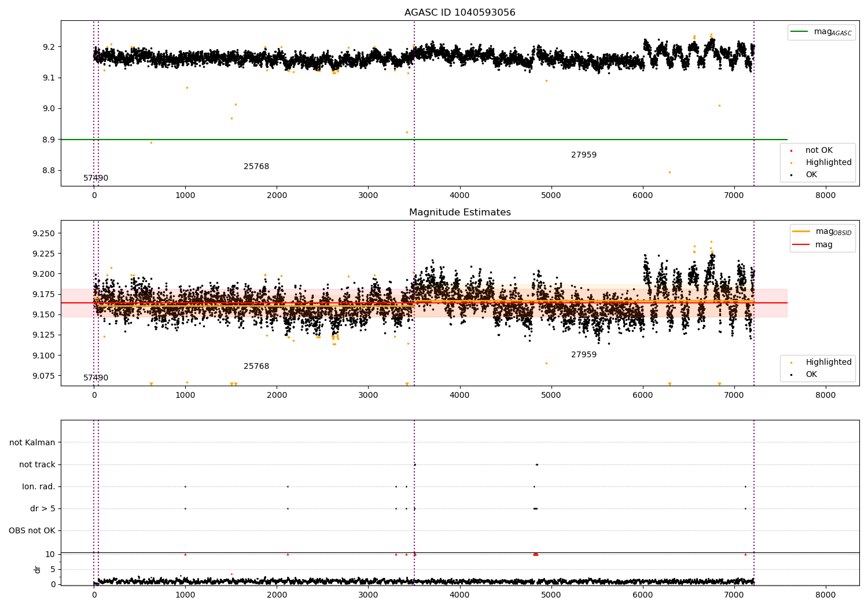Click the '57490' label in top plot
This screenshot has height=608, width=868.
point(95,178)
